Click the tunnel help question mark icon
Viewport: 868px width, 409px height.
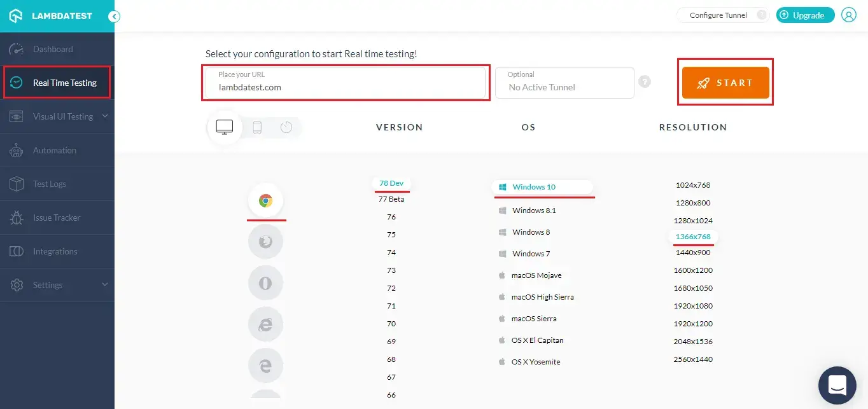point(645,82)
